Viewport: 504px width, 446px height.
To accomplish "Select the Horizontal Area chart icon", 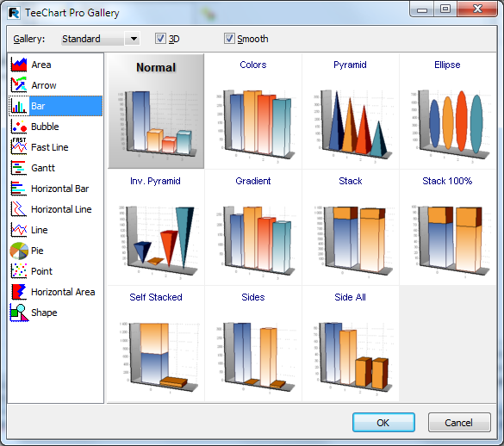I will coord(19,291).
